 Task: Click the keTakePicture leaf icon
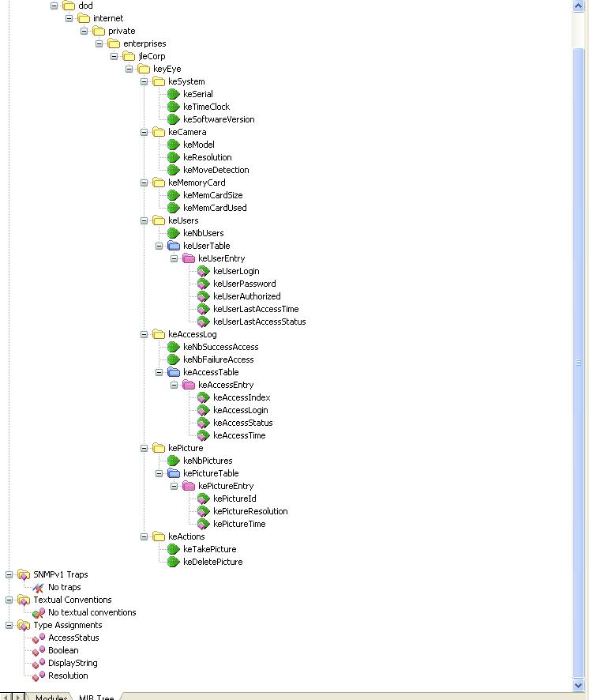pos(174,550)
